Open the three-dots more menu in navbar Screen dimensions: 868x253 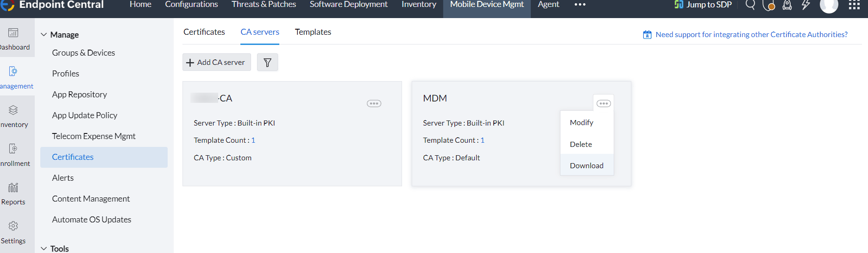tap(580, 5)
